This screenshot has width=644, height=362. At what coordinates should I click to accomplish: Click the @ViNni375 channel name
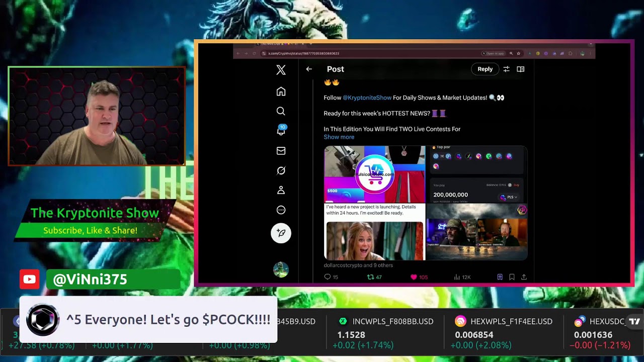90,280
